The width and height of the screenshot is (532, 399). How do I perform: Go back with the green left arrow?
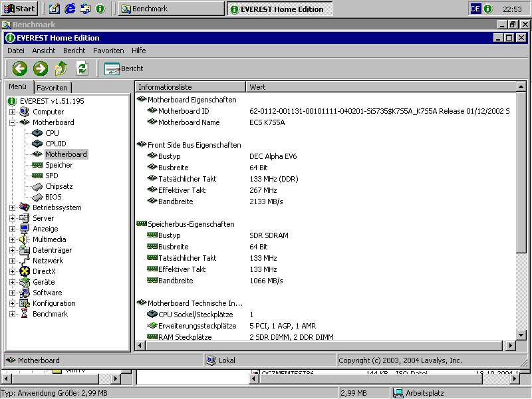click(20, 68)
